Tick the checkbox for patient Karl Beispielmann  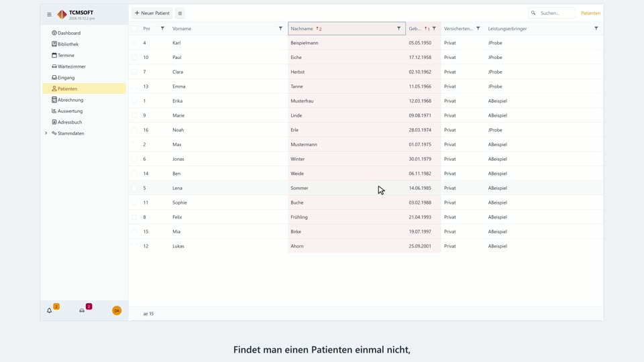[x=134, y=43]
